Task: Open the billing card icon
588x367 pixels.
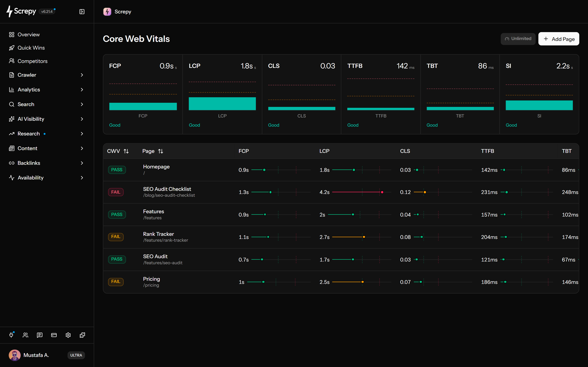Action: click(x=54, y=335)
